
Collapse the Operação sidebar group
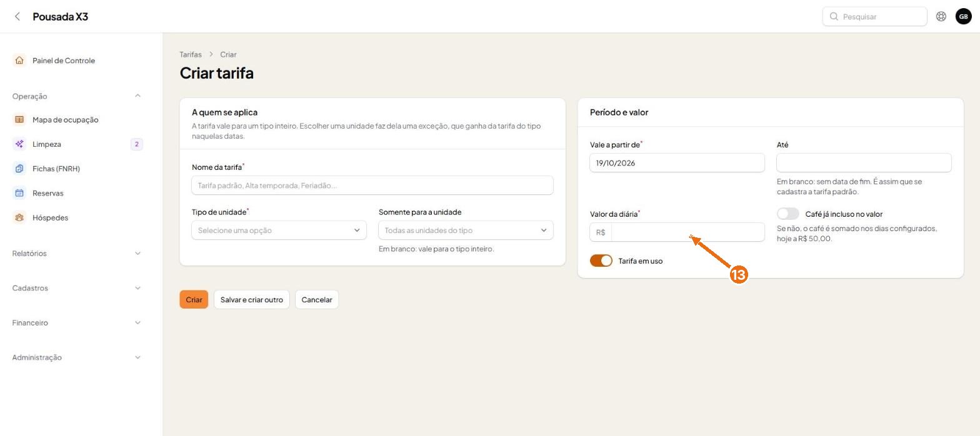[77, 96]
